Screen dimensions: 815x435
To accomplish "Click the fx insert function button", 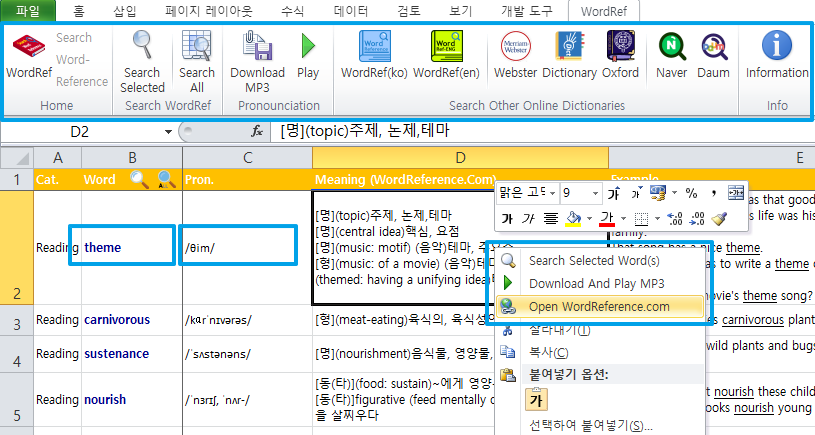I will (x=257, y=131).
